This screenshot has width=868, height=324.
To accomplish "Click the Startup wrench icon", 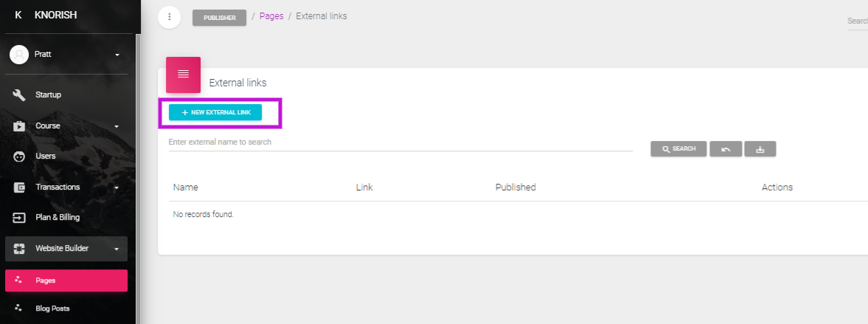I will click(x=19, y=94).
